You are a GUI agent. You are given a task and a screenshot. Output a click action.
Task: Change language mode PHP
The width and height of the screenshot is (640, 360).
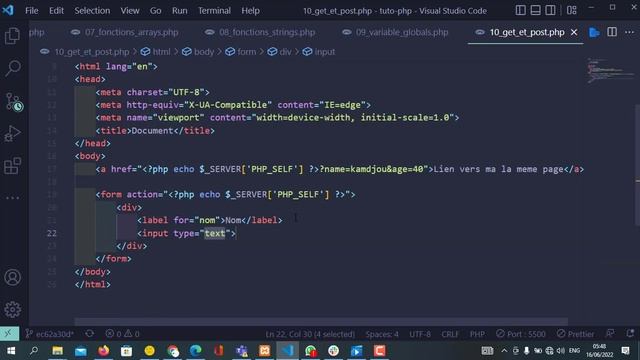coord(477,334)
